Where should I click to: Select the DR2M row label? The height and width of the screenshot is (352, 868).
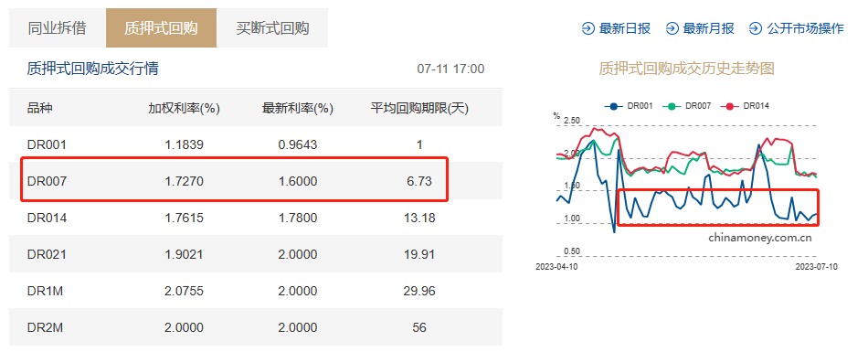tap(45, 327)
